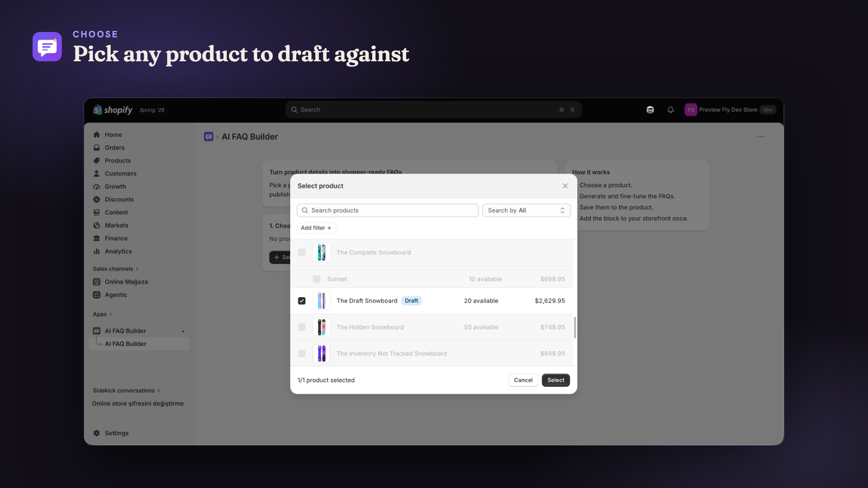
Task: Open the Add filter menu
Action: [x=316, y=228]
